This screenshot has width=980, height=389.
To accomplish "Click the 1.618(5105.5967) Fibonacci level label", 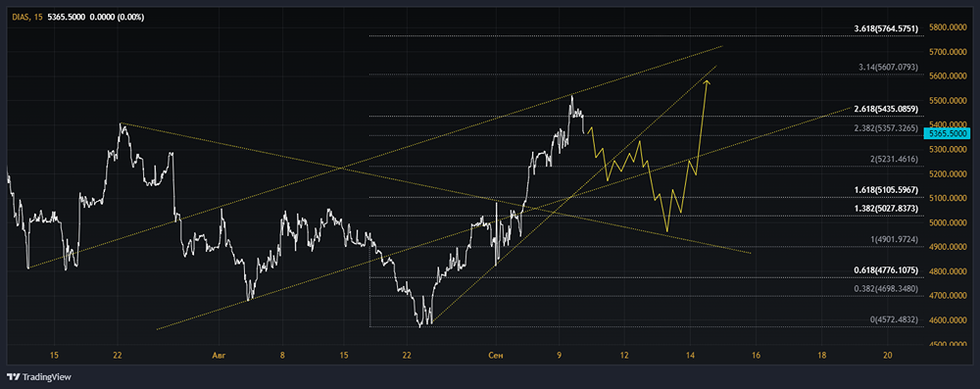I will [886, 189].
